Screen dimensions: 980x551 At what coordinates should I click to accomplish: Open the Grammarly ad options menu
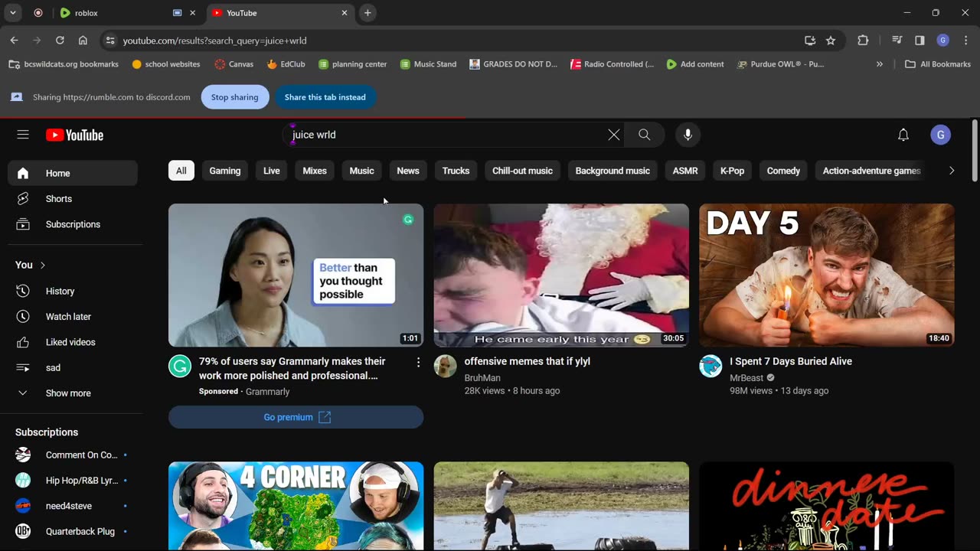tap(418, 362)
